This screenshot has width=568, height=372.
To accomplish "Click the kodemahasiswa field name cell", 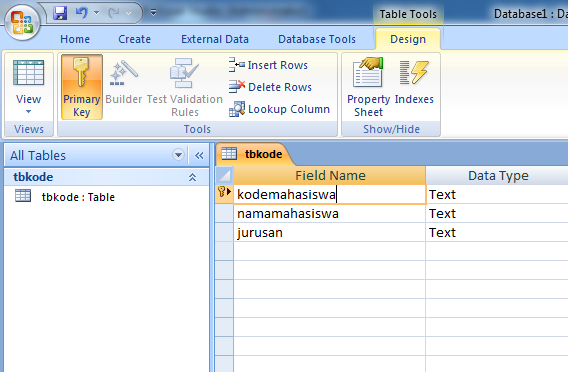I will (x=330, y=195).
